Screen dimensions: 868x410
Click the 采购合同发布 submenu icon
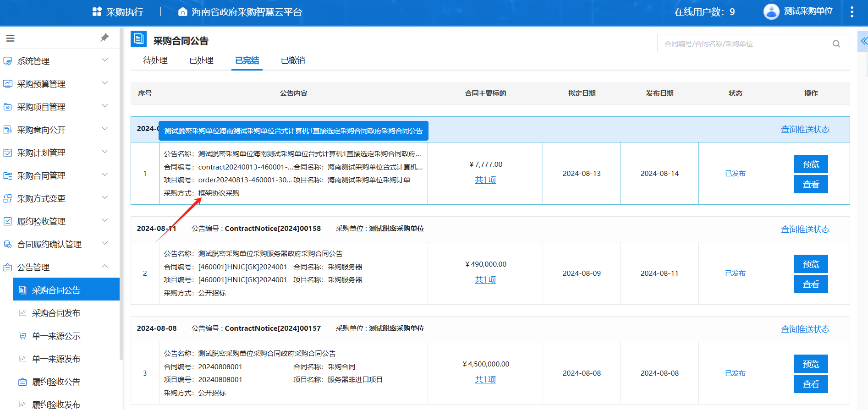pyautogui.click(x=22, y=313)
